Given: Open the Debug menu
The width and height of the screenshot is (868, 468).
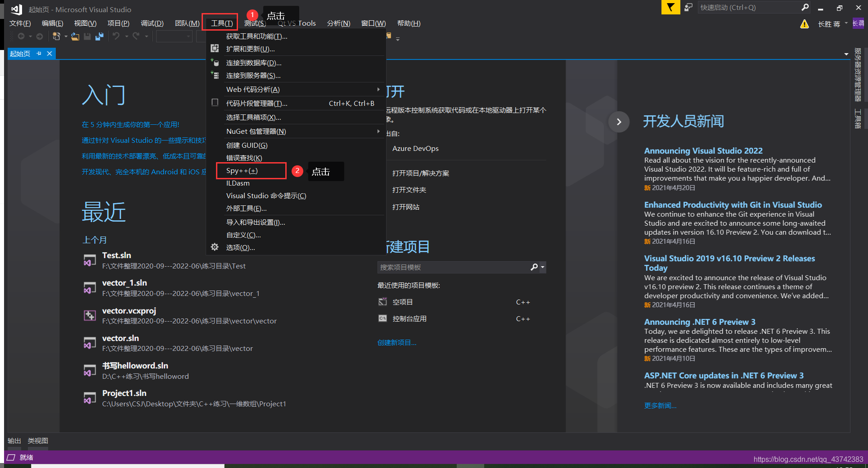Looking at the screenshot, I should pos(152,23).
